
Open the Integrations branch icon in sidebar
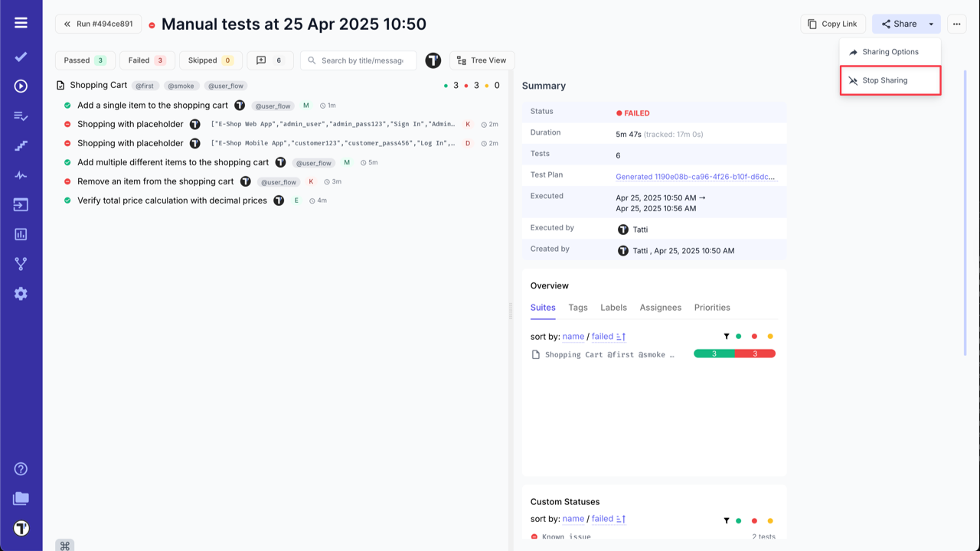(21, 264)
